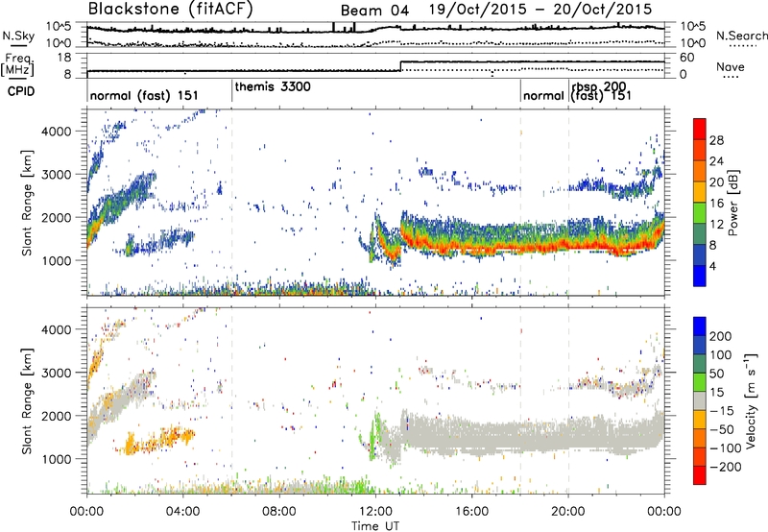Click the 'N.Search' legend label

point(741,36)
